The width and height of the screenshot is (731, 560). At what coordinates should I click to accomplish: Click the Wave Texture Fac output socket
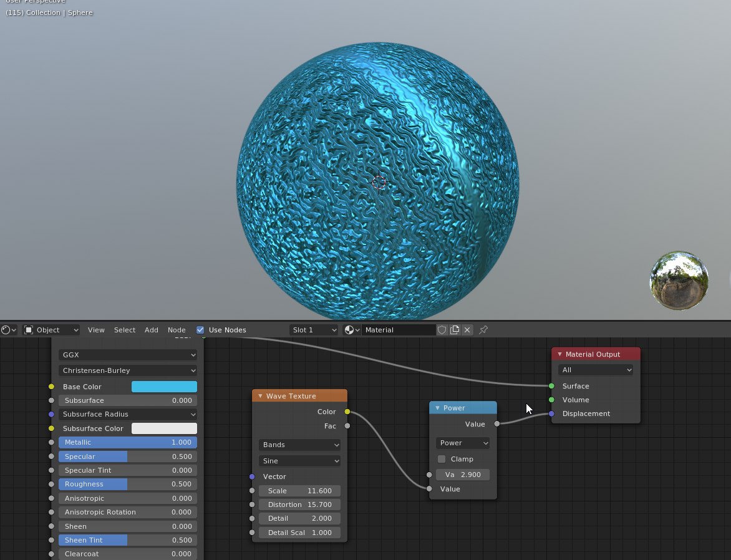point(347,426)
